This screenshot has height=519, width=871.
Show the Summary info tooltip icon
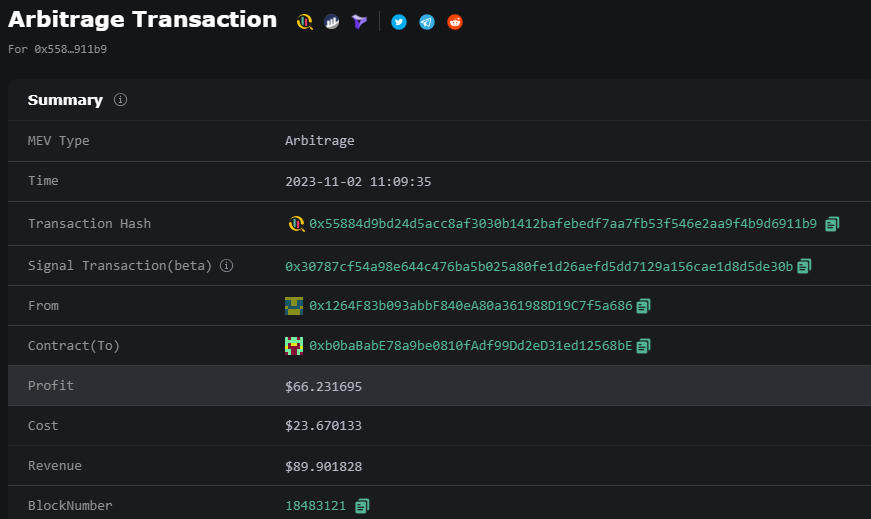(x=121, y=99)
